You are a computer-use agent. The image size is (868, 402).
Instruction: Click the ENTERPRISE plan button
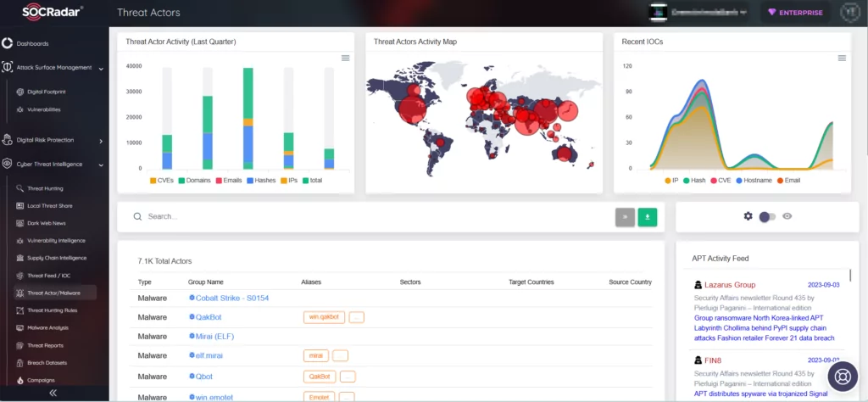point(795,12)
